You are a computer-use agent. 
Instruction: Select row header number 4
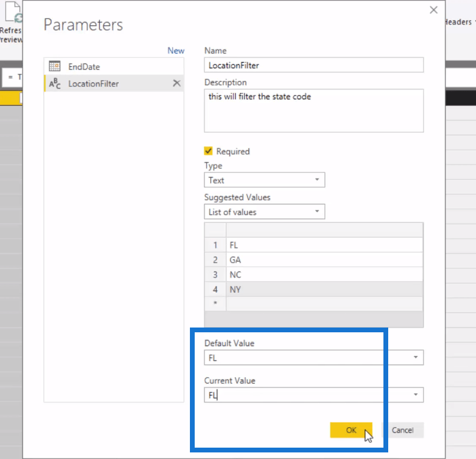pos(215,289)
